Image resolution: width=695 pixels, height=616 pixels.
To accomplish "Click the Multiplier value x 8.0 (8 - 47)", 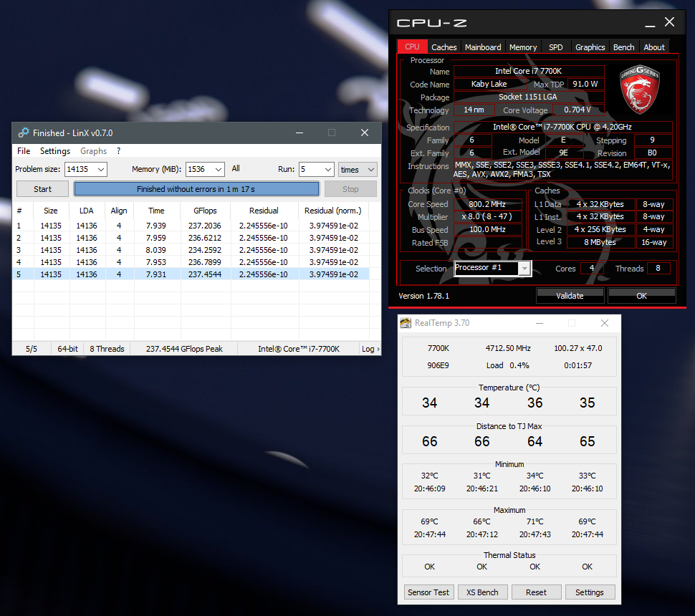I will [487, 217].
